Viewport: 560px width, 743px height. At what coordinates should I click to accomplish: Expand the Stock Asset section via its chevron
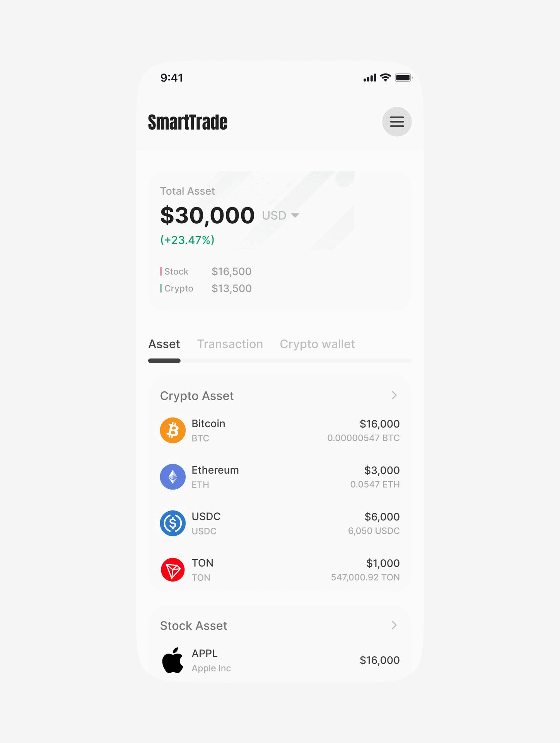(x=394, y=625)
